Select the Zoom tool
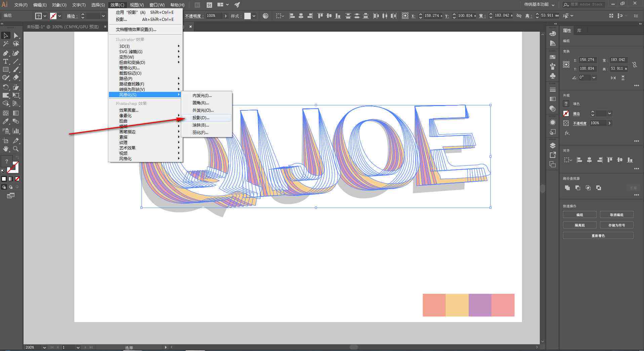 pos(16,149)
